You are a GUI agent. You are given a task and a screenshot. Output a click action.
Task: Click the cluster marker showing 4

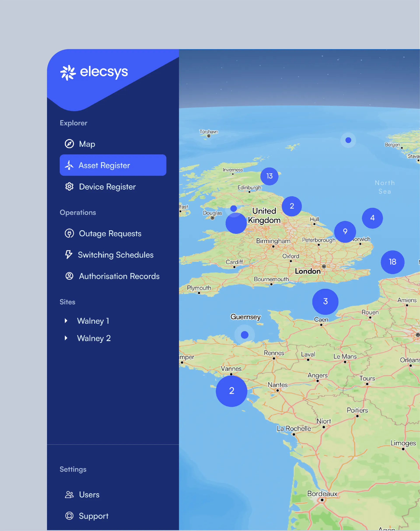coord(372,218)
